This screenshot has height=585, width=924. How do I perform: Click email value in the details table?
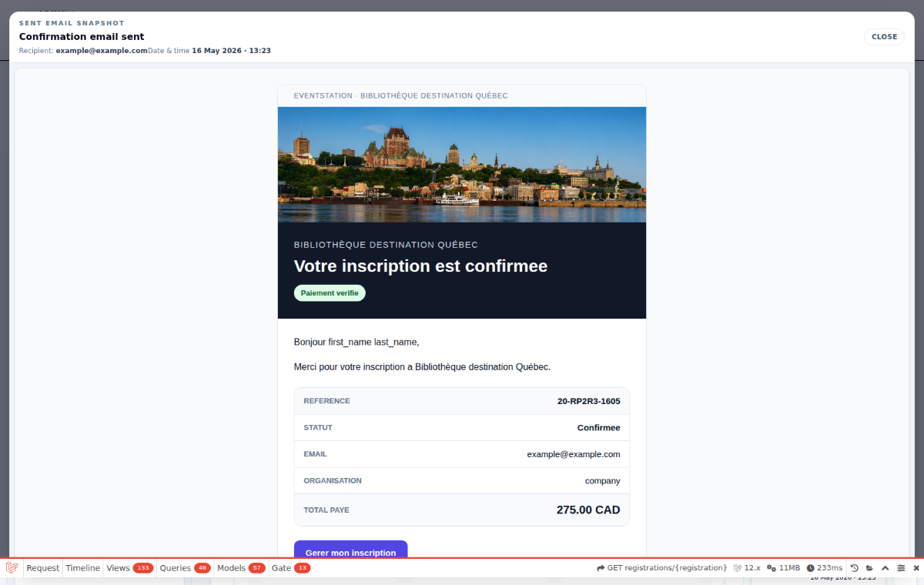click(x=574, y=454)
